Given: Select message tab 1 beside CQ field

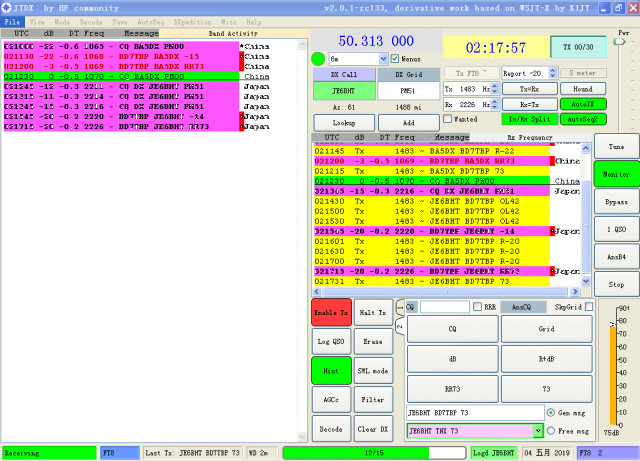Looking at the screenshot, I should coord(400,307).
